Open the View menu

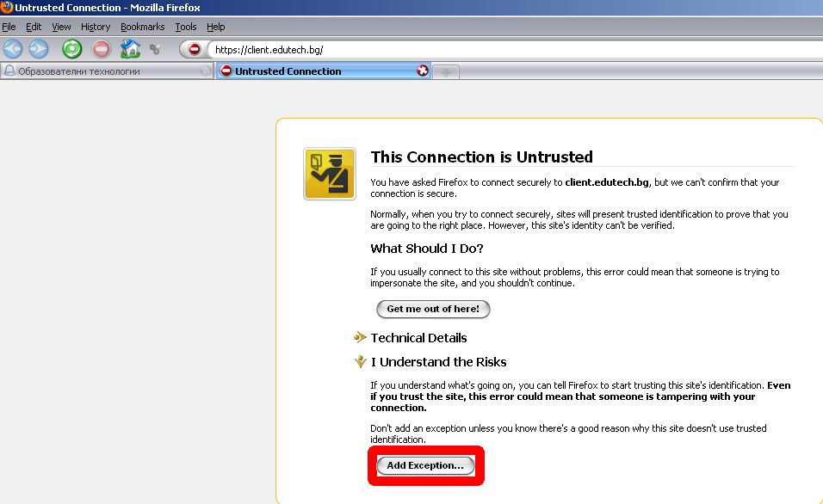pos(61,27)
